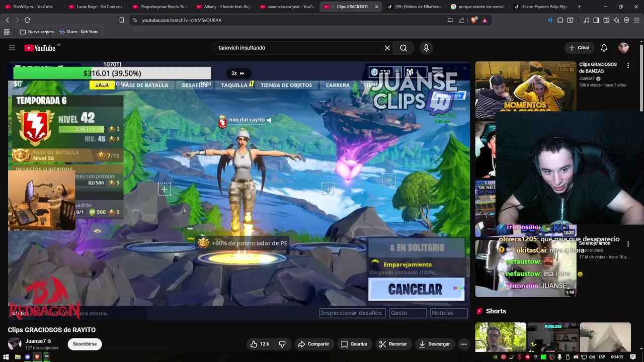Open options for Se enojó limon video

(x=628, y=244)
